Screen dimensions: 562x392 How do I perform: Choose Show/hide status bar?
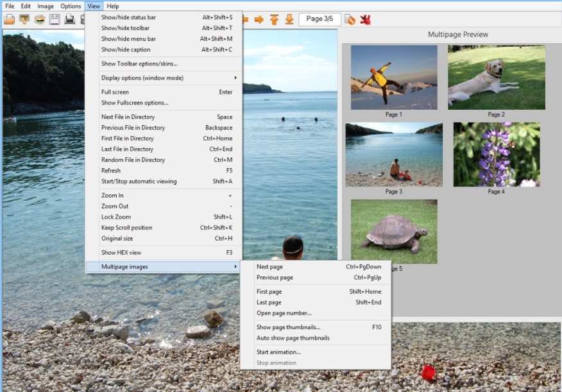(164, 17)
